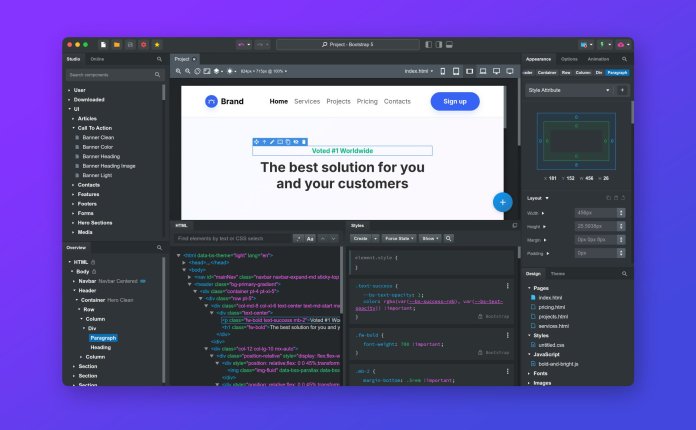Screen dimensions: 696x430
Task: Toggle visibility eye on selected paragraph
Action: tap(296, 142)
